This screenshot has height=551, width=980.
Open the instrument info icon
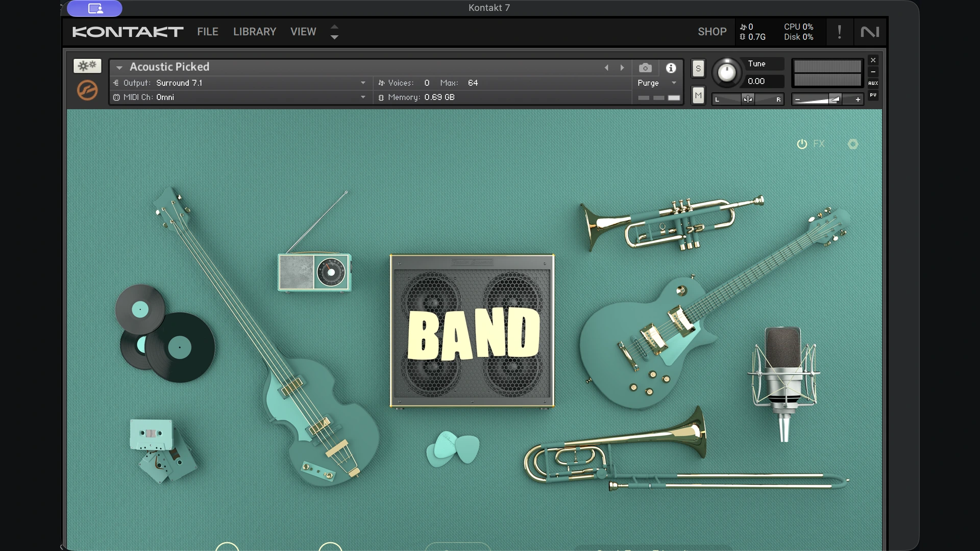tap(671, 68)
